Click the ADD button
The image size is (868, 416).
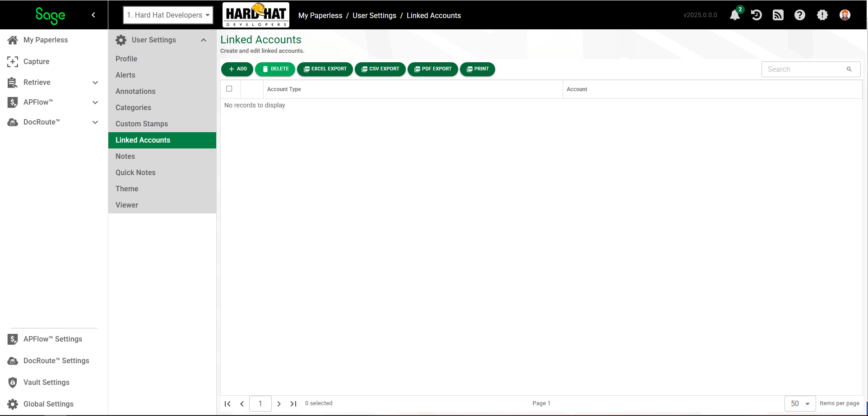pyautogui.click(x=237, y=69)
